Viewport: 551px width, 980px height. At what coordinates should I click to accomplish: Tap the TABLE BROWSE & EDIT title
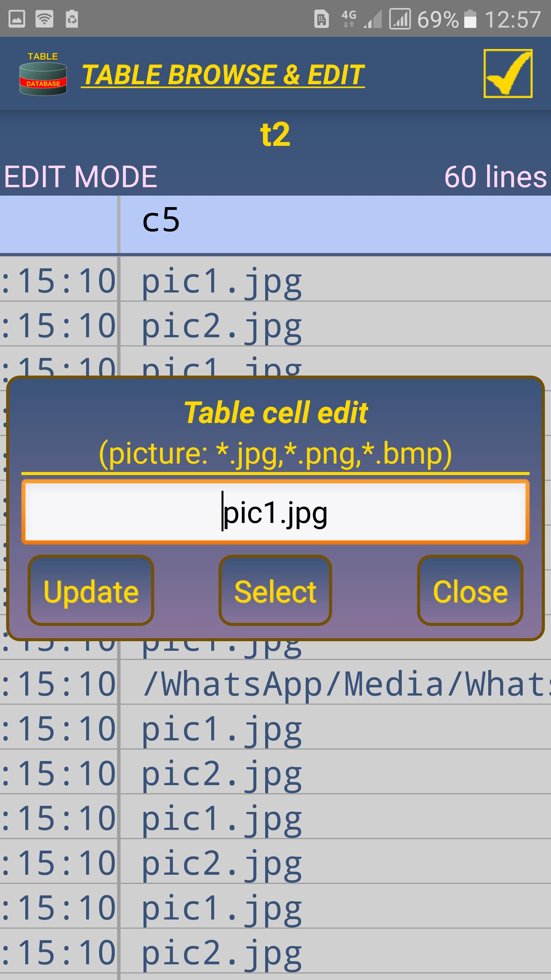[x=223, y=74]
